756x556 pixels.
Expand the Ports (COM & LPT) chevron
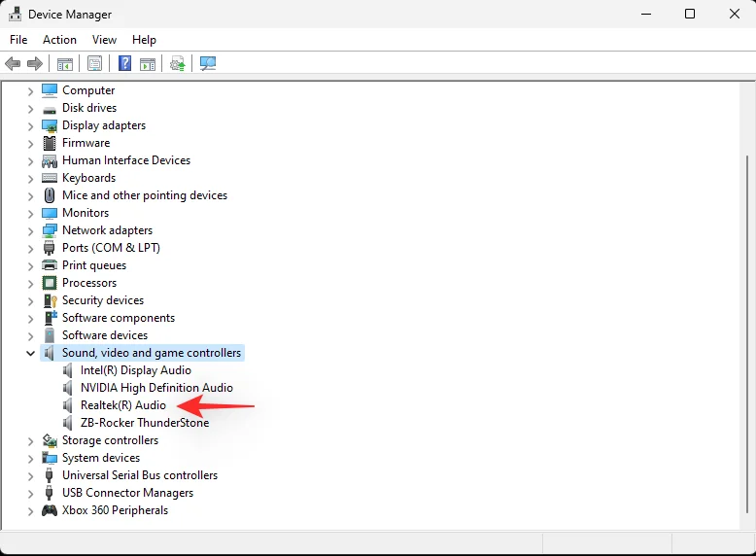(30, 248)
